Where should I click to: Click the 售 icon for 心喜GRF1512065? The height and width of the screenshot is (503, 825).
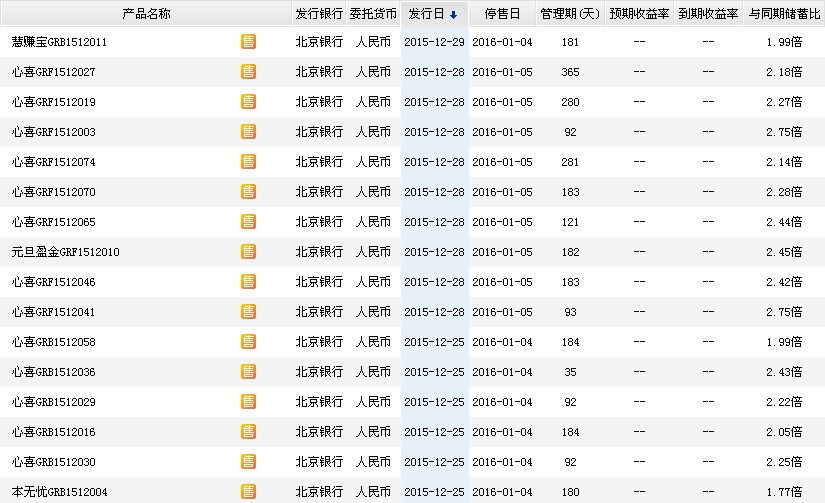click(248, 222)
